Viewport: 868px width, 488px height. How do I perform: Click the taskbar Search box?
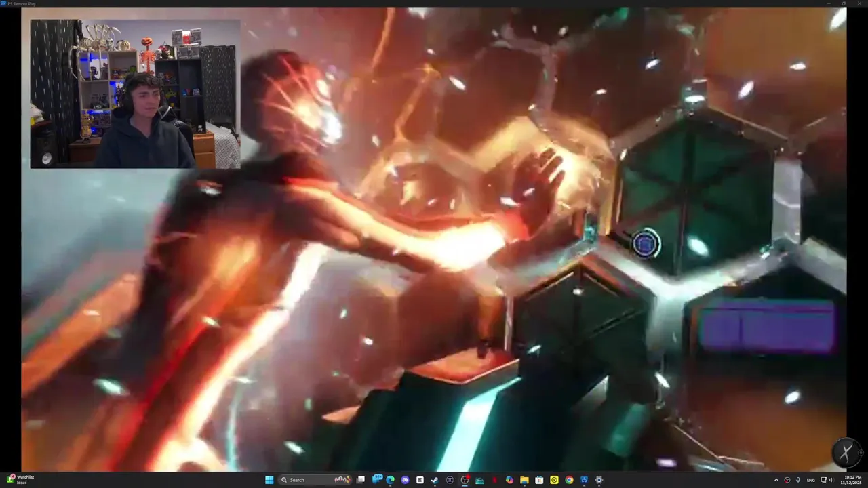[x=316, y=480]
